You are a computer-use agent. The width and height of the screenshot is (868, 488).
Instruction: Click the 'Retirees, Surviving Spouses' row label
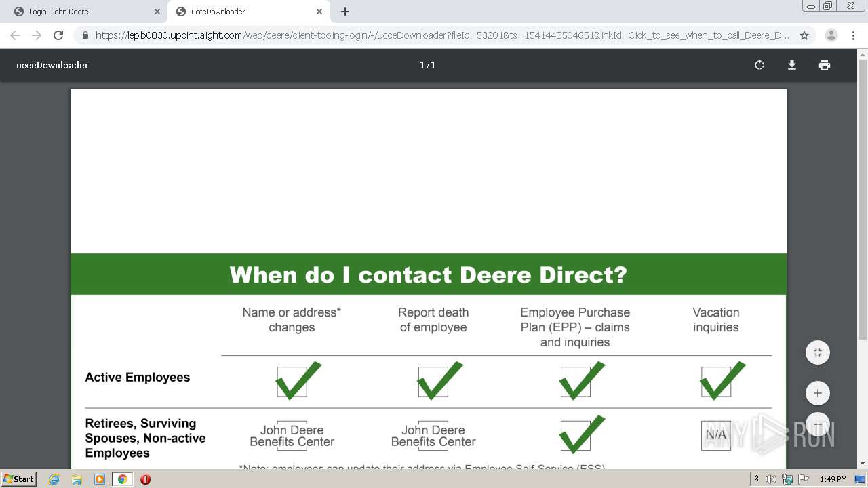[x=145, y=438]
